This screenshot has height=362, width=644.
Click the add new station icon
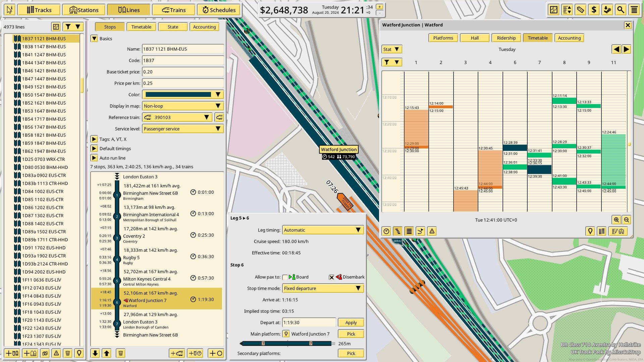point(30,354)
